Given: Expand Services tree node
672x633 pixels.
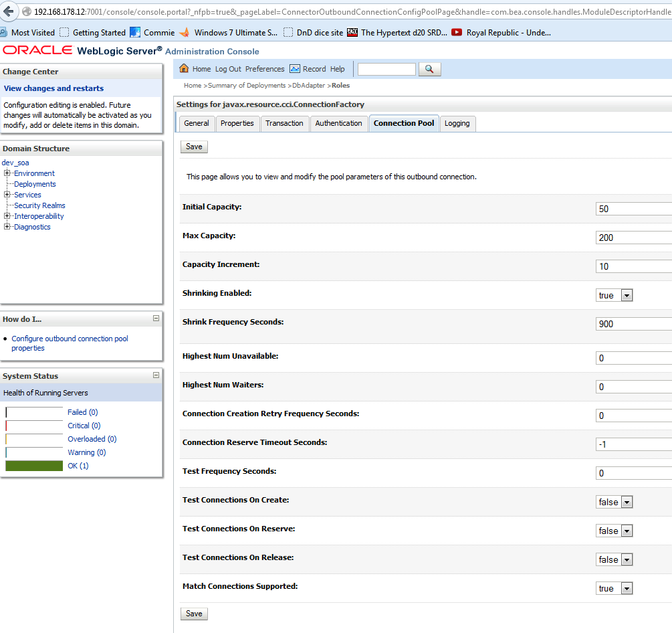Looking at the screenshot, I should click(7, 195).
